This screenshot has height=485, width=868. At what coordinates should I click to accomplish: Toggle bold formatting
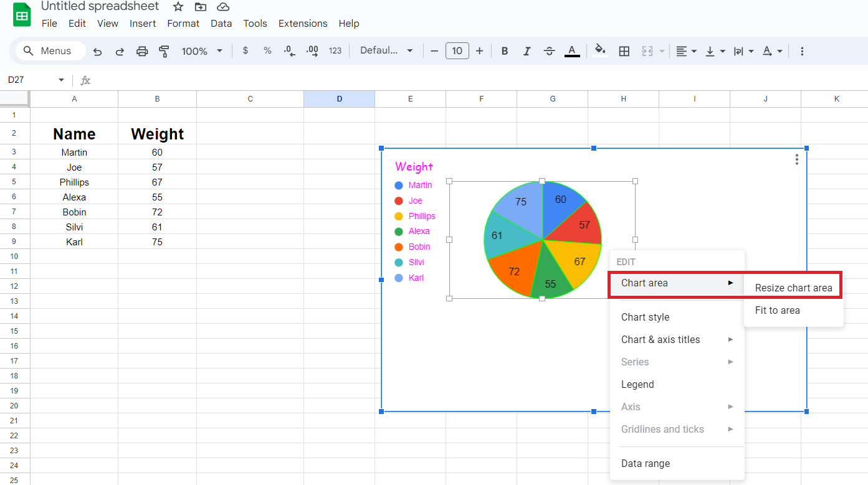(504, 51)
